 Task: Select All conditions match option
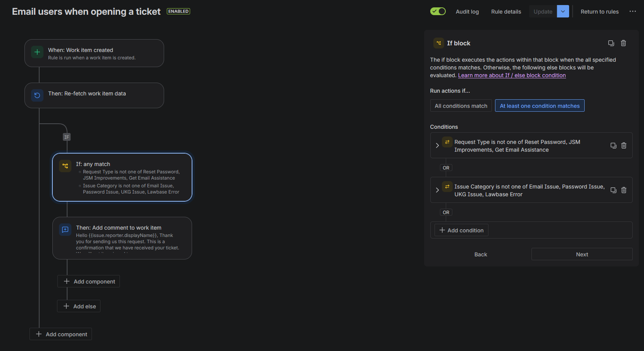click(461, 105)
